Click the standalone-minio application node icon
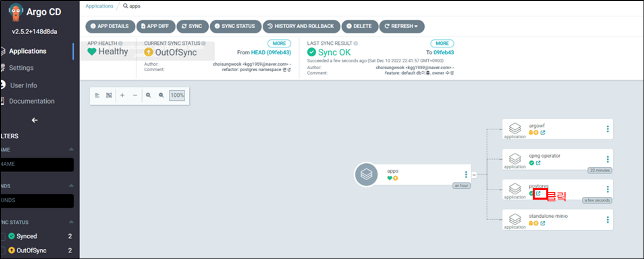The image size is (644, 259). pos(515,219)
